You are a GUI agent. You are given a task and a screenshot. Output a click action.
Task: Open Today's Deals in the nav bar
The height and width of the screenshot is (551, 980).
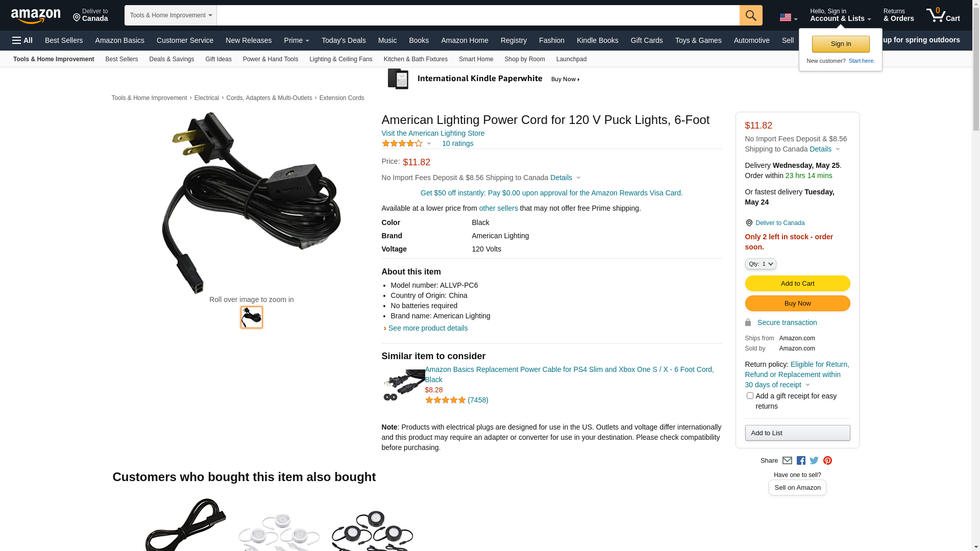(344, 40)
